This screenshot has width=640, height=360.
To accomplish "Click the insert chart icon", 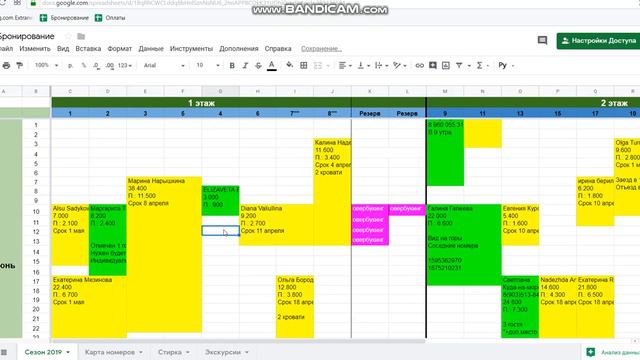I will coord(446,65).
